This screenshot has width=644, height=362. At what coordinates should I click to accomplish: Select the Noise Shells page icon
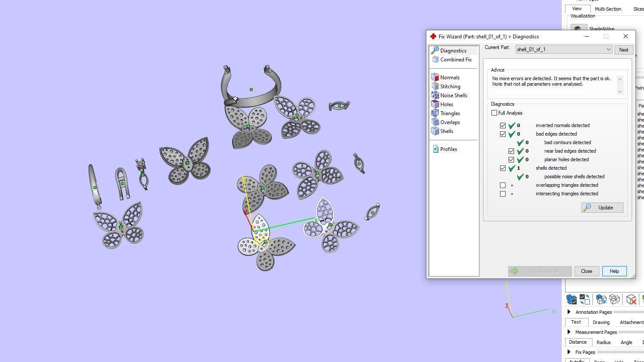click(x=435, y=96)
